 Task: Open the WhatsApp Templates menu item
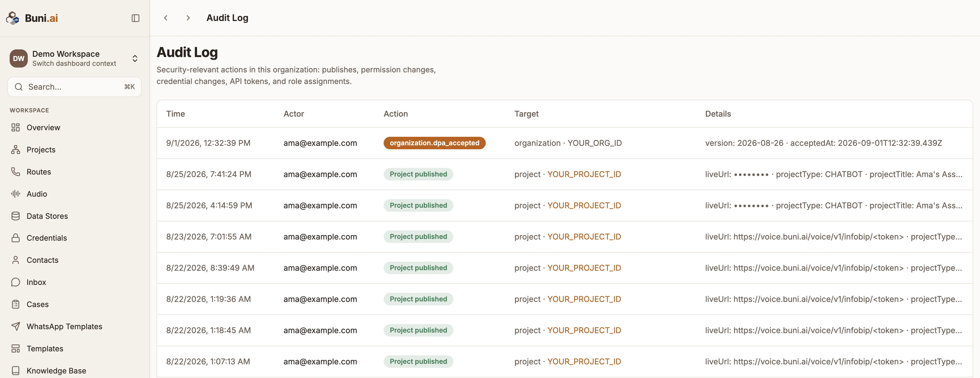(75, 326)
